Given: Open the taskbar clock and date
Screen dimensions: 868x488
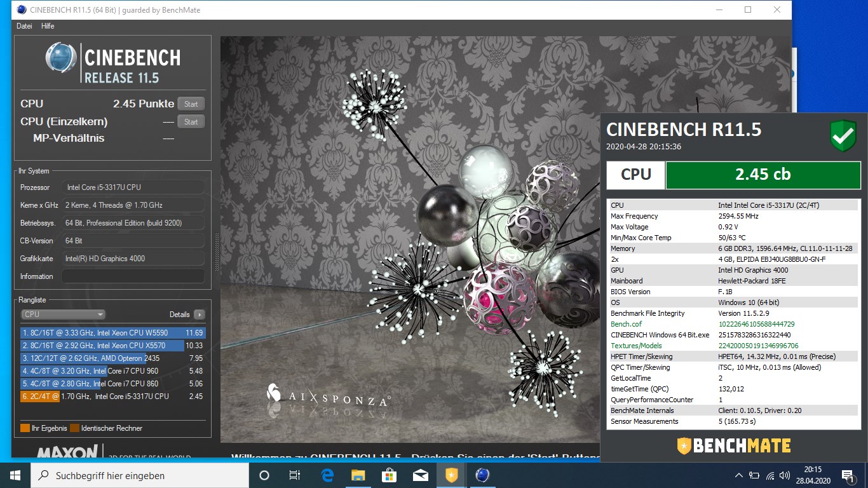Looking at the screenshot, I should pyautogui.click(x=813, y=475).
